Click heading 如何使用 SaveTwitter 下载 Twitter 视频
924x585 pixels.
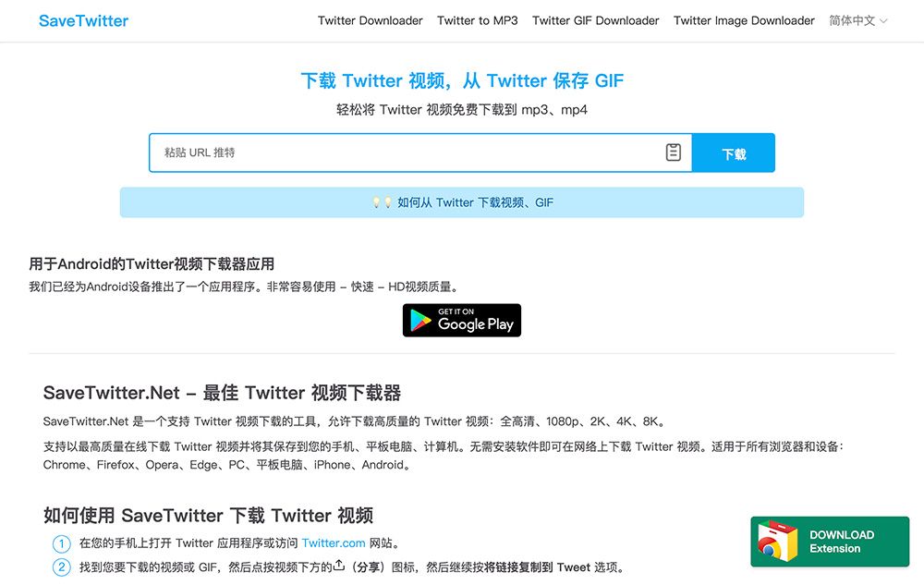click(208, 516)
